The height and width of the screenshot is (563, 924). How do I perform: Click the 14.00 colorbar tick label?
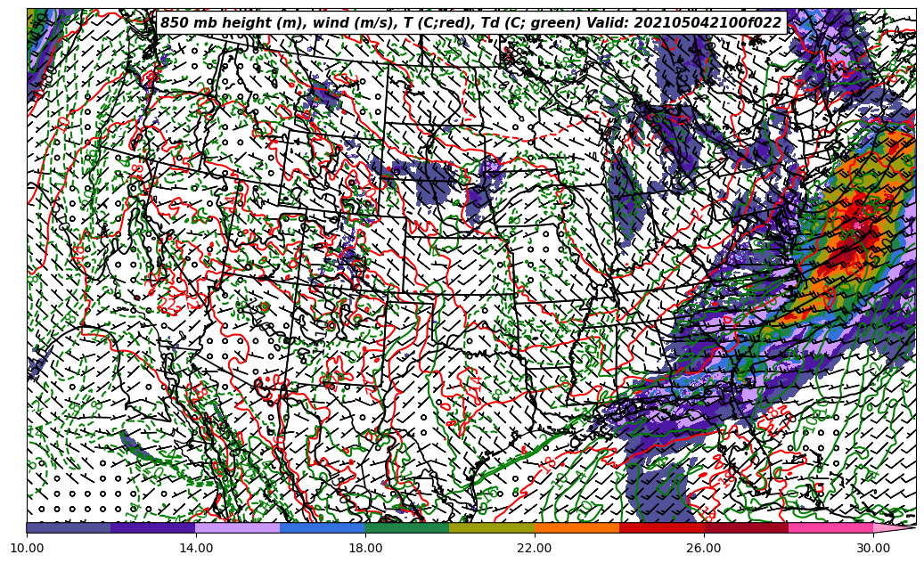click(x=196, y=548)
